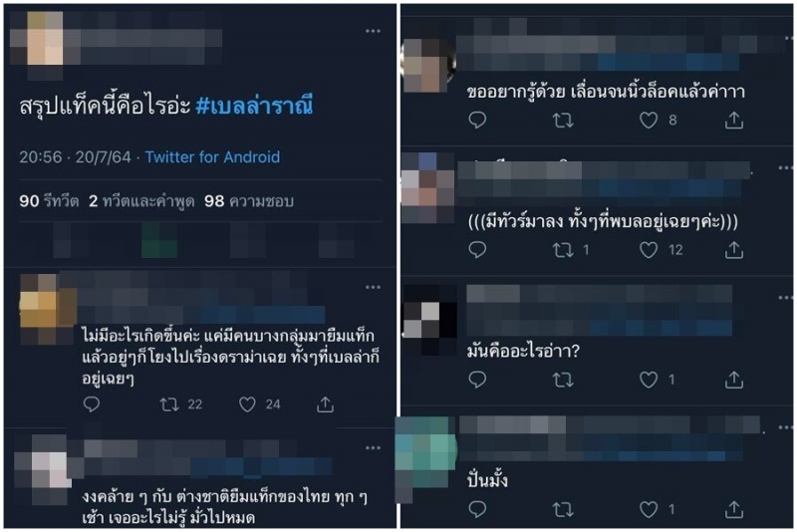
Task: Open more options on the งงคล้าย ๆ กับ reply
Action: click(373, 448)
